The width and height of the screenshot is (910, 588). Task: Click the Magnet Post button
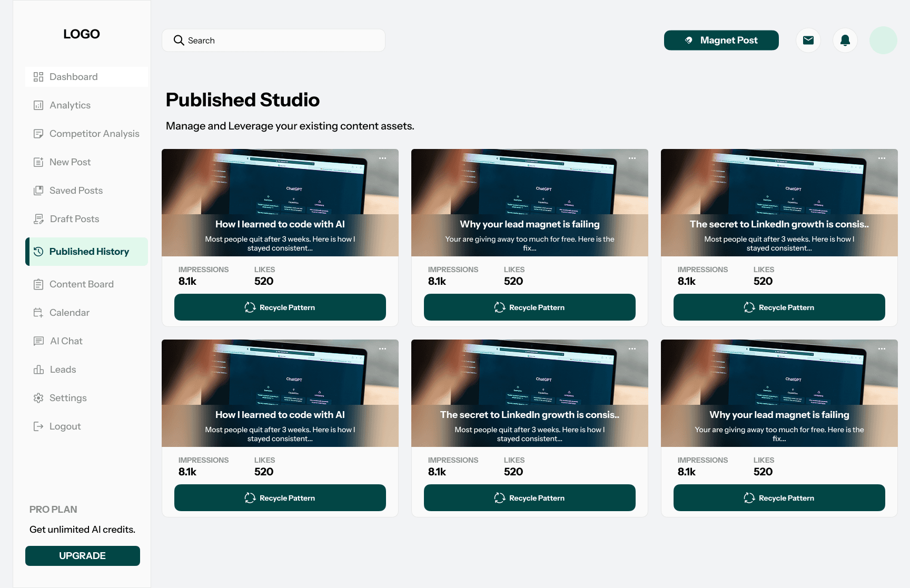click(721, 41)
